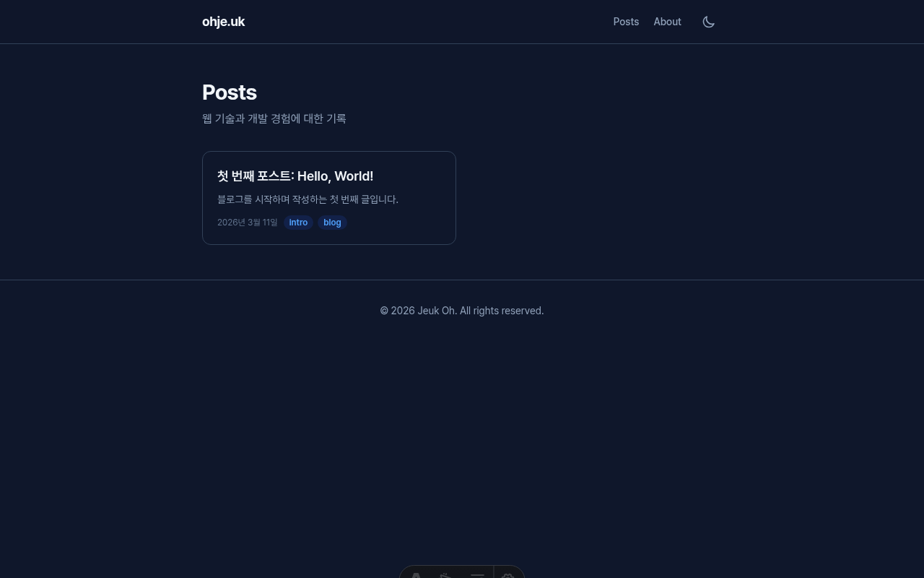Toggle the dark mode moon icon

point(708,22)
